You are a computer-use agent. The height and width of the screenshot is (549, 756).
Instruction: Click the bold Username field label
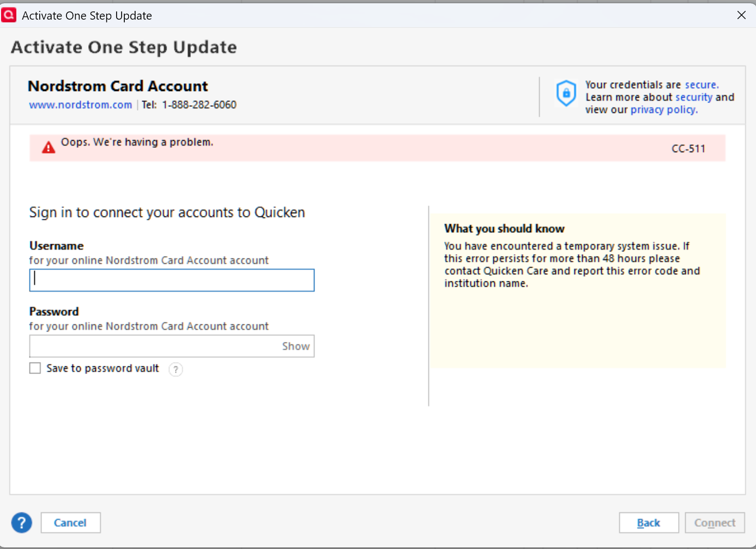(x=57, y=246)
